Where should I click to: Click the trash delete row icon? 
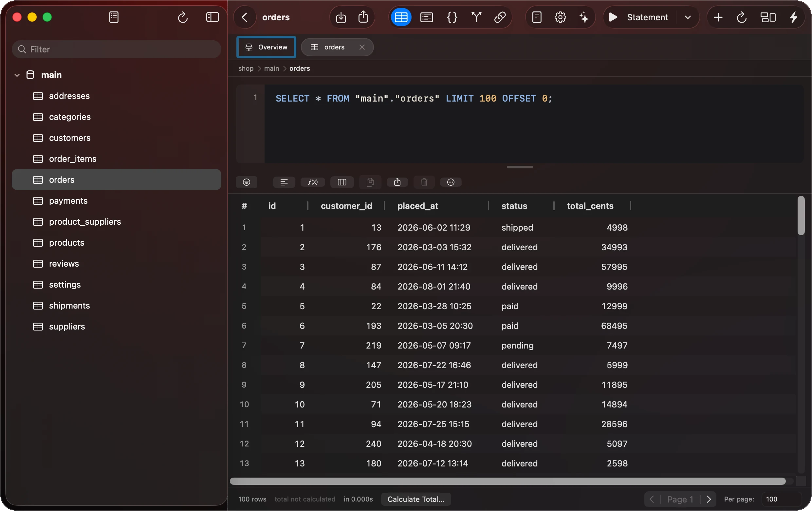424,182
